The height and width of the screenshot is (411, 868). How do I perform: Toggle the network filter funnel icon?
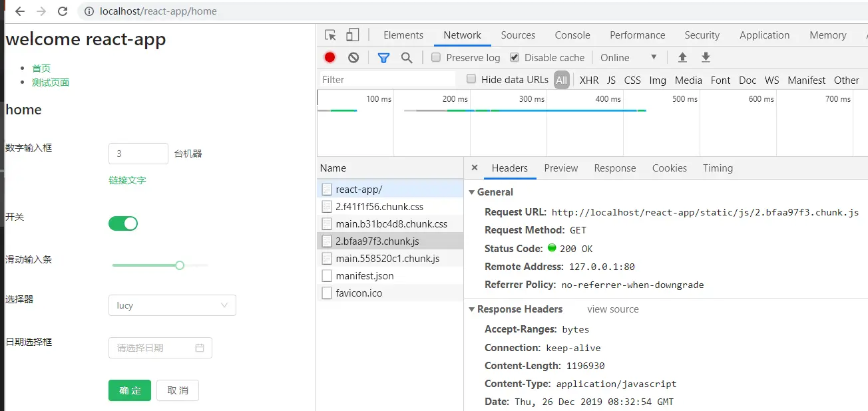(x=383, y=58)
